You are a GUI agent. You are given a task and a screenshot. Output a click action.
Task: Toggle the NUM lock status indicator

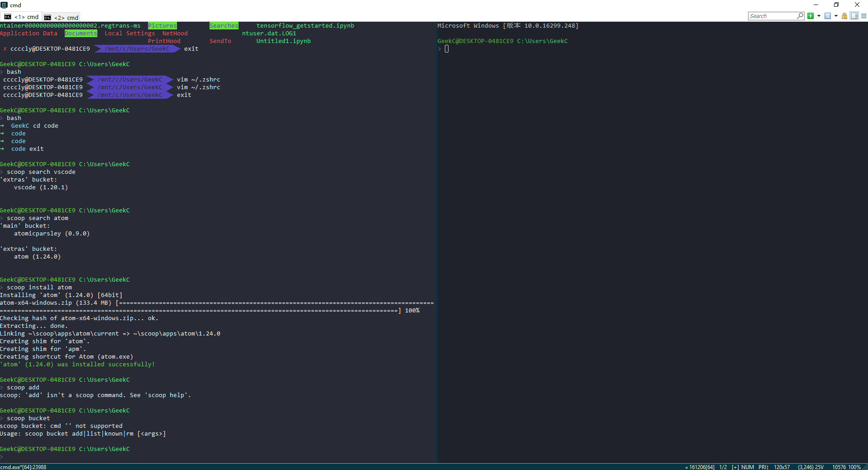[x=748, y=467]
